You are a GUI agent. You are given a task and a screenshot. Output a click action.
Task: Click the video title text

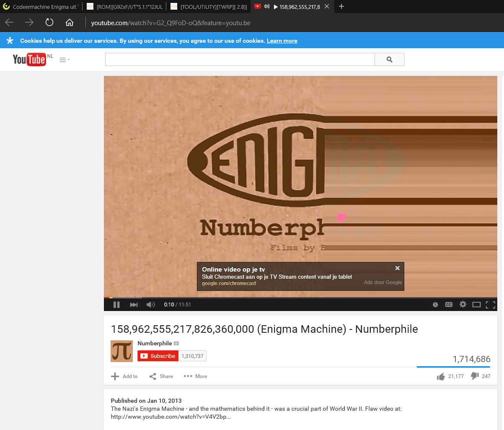point(264,329)
